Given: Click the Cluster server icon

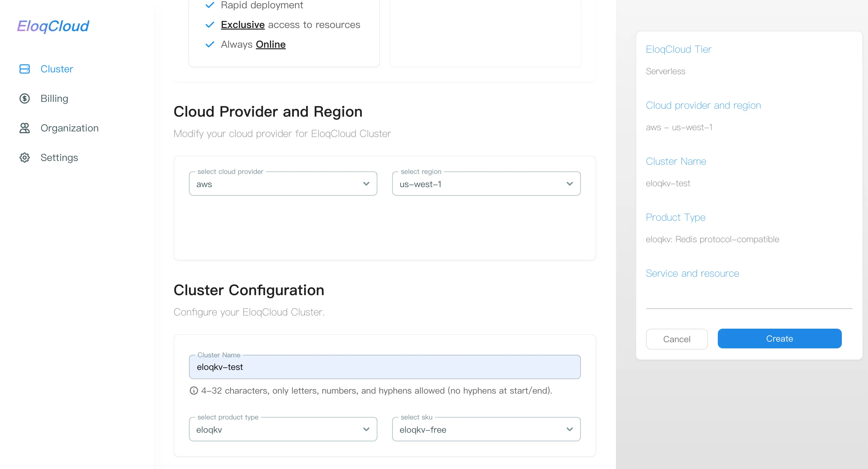Looking at the screenshot, I should [x=25, y=69].
